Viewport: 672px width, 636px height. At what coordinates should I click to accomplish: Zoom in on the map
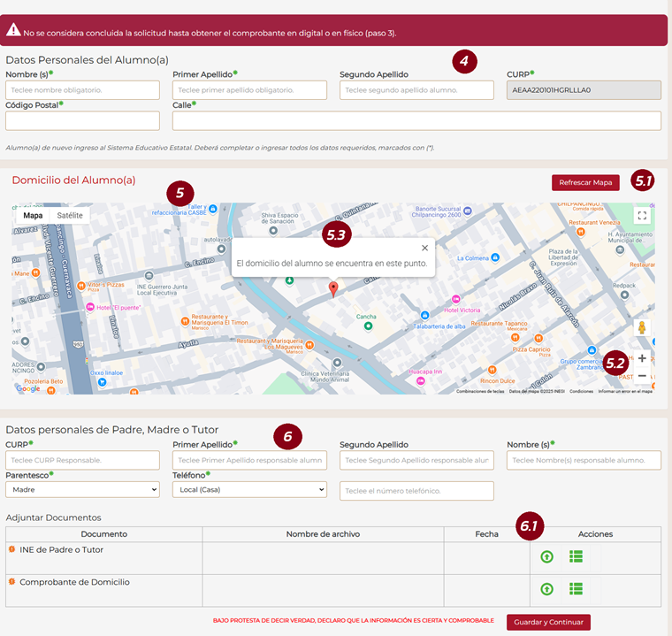click(x=642, y=359)
